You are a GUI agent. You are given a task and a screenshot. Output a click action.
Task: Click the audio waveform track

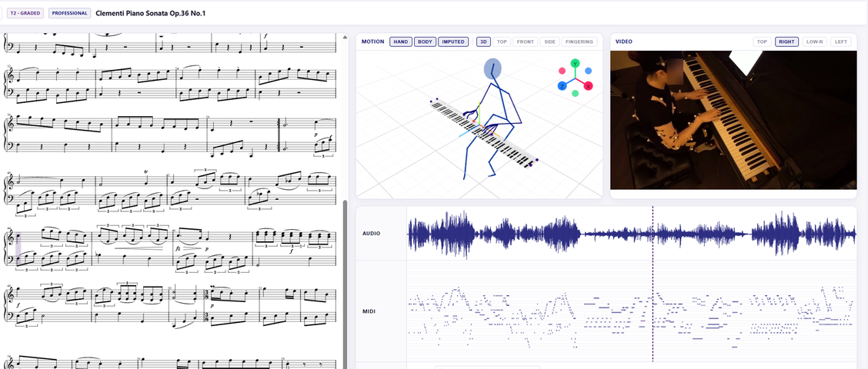[x=632, y=234]
